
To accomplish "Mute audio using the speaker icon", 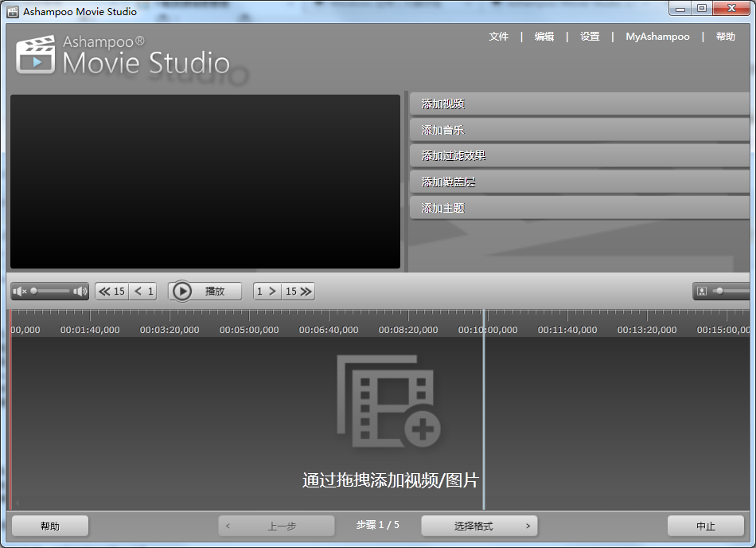I will pos(18,291).
